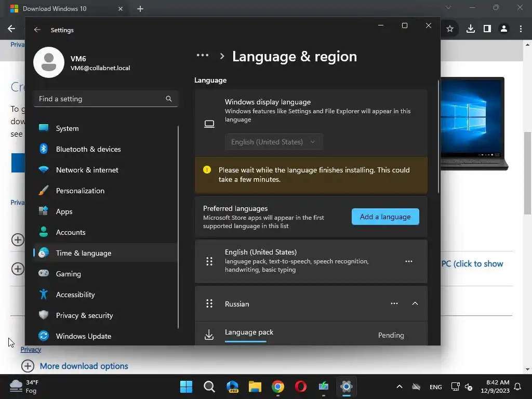
Task: Click More download options link
Action: pyautogui.click(x=84, y=366)
